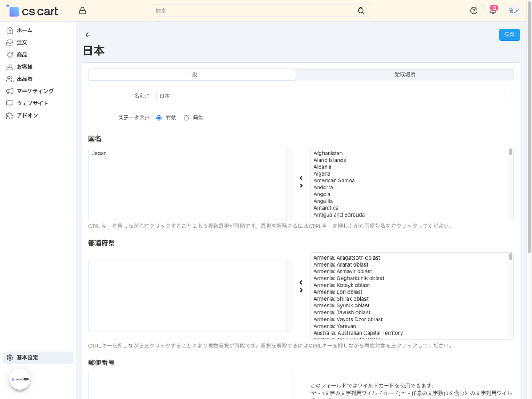Open the notifications bell icon

(492, 11)
